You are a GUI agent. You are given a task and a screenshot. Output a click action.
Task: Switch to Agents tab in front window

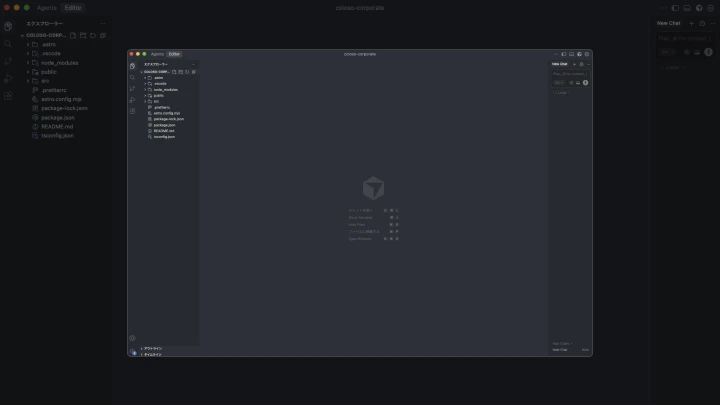(157, 54)
